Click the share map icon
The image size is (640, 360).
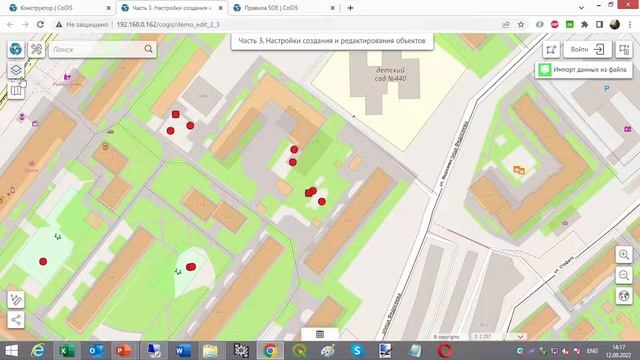coord(16,320)
